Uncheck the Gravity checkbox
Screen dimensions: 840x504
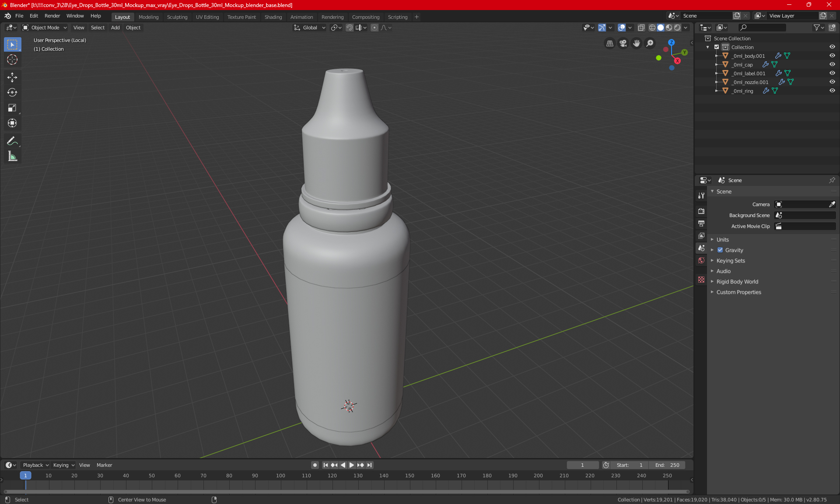pyautogui.click(x=720, y=250)
